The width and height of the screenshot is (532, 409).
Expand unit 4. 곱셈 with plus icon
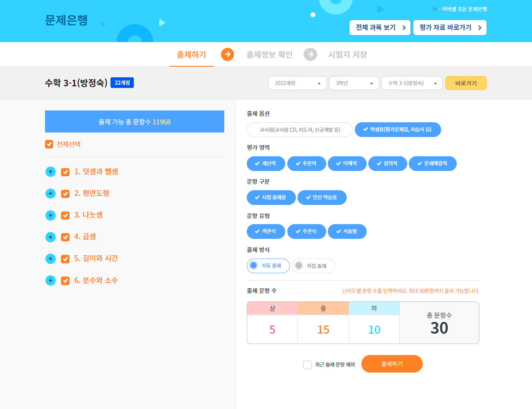click(50, 237)
